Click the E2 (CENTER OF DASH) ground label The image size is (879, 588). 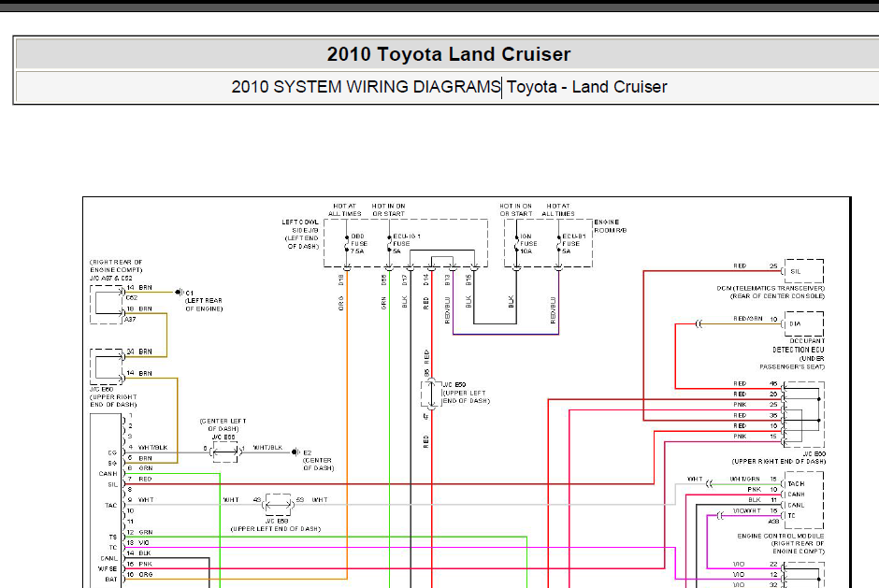pos(318,460)
